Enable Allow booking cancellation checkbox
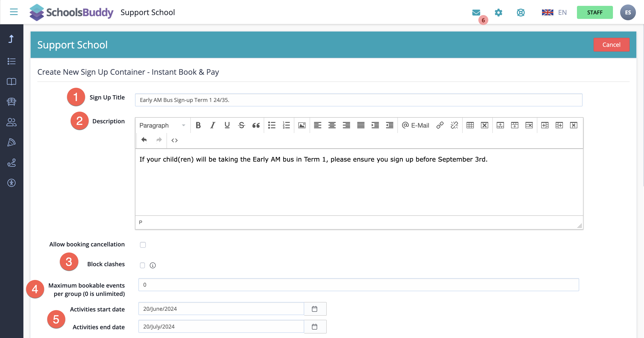 click(x=143, y=245)
